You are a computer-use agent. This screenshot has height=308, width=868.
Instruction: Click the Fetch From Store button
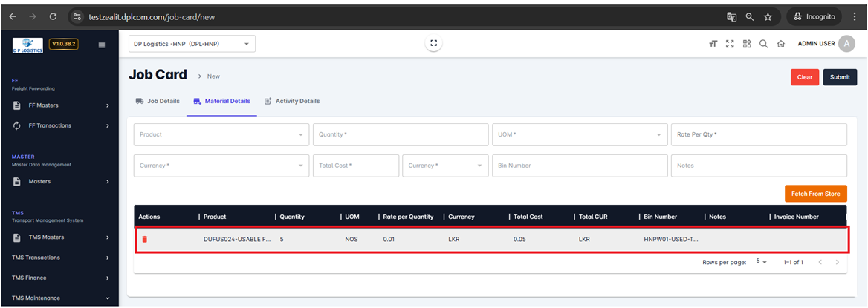(x=815, y=194)
